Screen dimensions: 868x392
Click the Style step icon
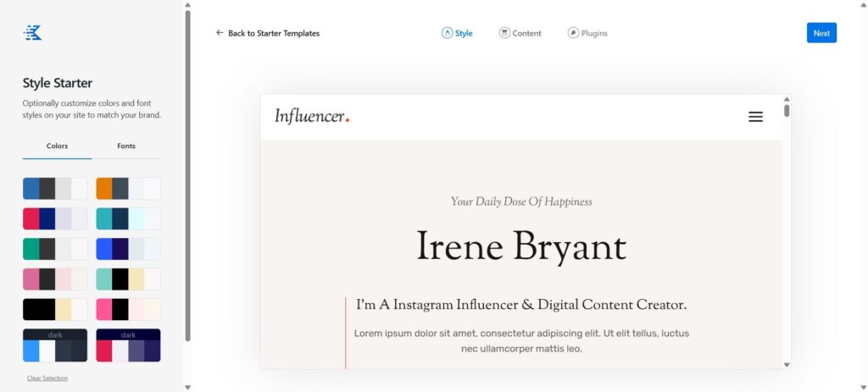(x=447, y=33)
